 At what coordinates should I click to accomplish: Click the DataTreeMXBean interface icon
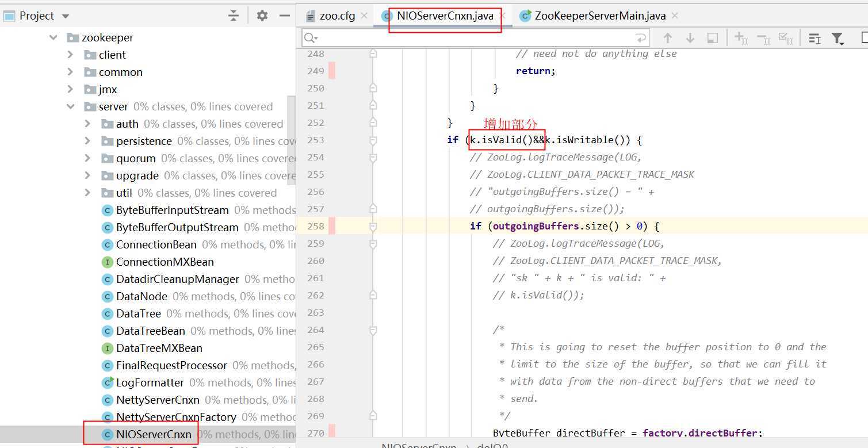pos(107,348)
